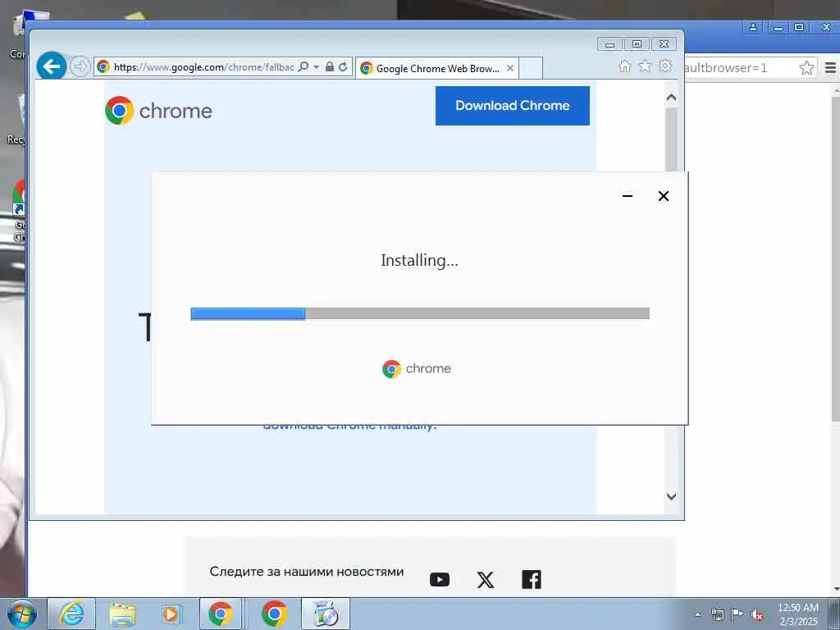Bookmark page with star in Chrome window
Image resolution: width=840 pixels, height=630 pixels.
pyautogui.click(x=806, y=67)
